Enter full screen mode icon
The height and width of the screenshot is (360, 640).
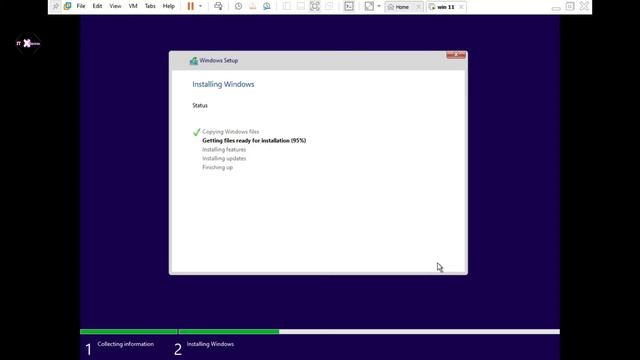tap(315, 6)
